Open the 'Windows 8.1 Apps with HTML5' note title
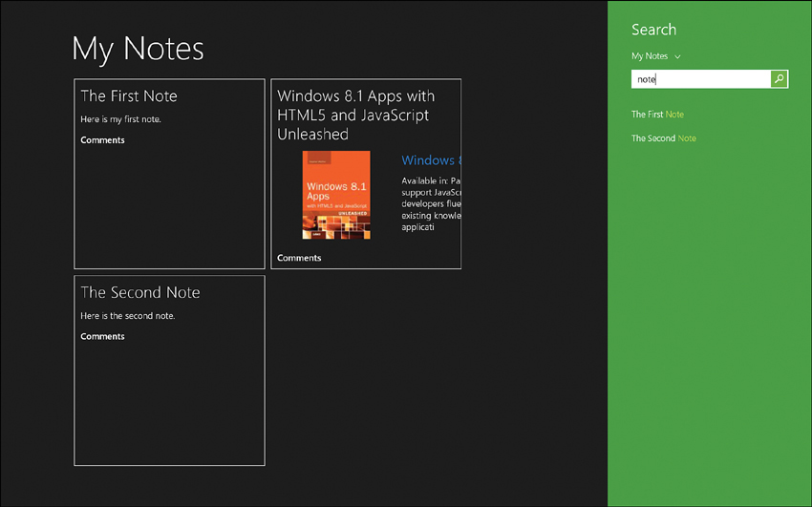812x507 pixels. point(355,115)
